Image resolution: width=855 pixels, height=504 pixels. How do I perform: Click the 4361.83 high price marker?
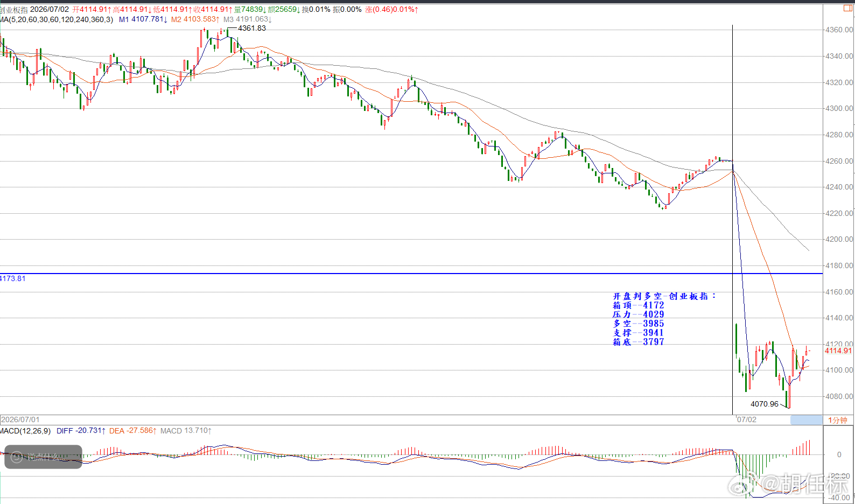[251, 28]
